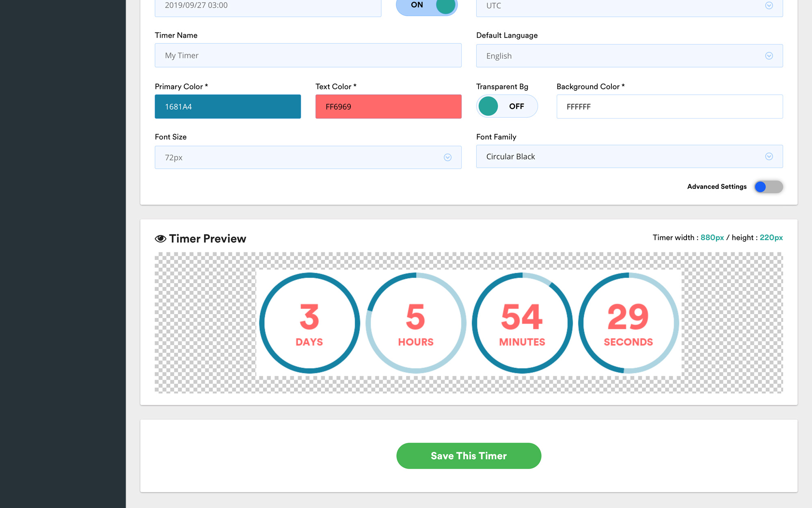Click the Days circle in preview

tap(309, 323)
